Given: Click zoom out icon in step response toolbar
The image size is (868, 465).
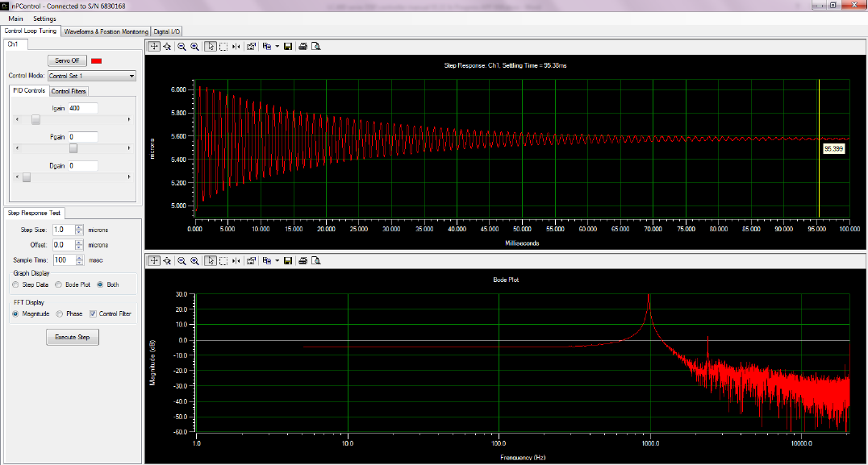Looking at the screenshot, I should (x=182, y=47).
